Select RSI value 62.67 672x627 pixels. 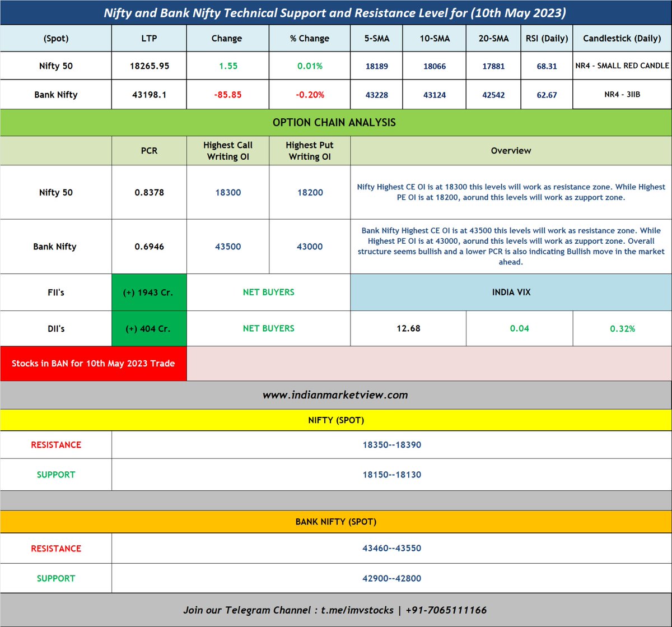[547, 95]
